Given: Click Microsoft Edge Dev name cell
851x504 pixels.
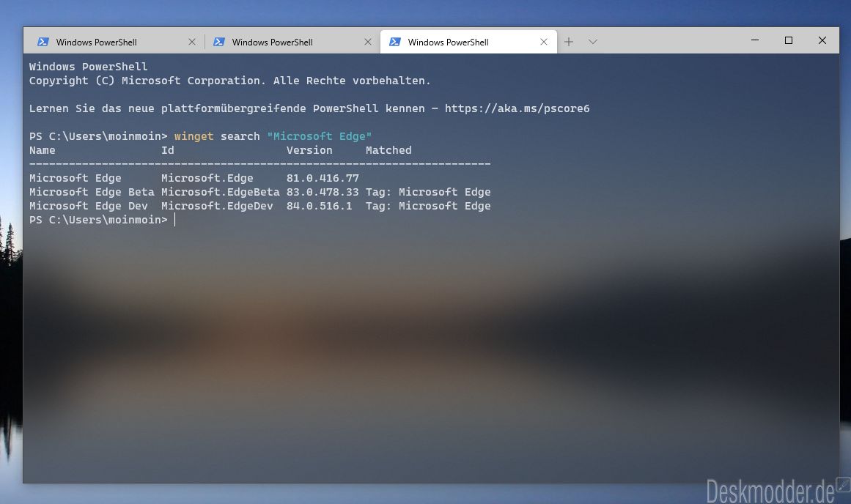Looking at the screenshot, I should 89,206.
